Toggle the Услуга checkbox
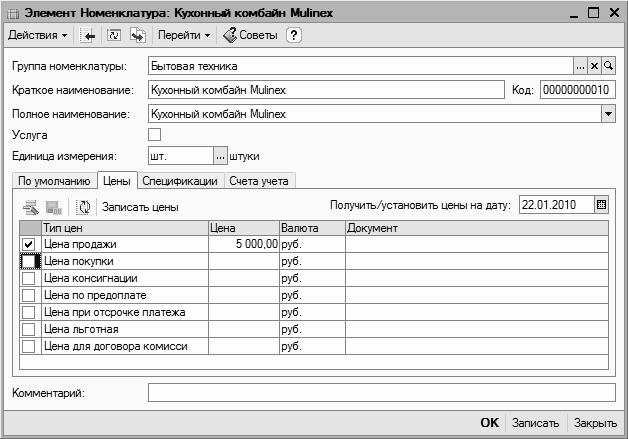Viewport: 628px width, 439px height. pos(154,134)
